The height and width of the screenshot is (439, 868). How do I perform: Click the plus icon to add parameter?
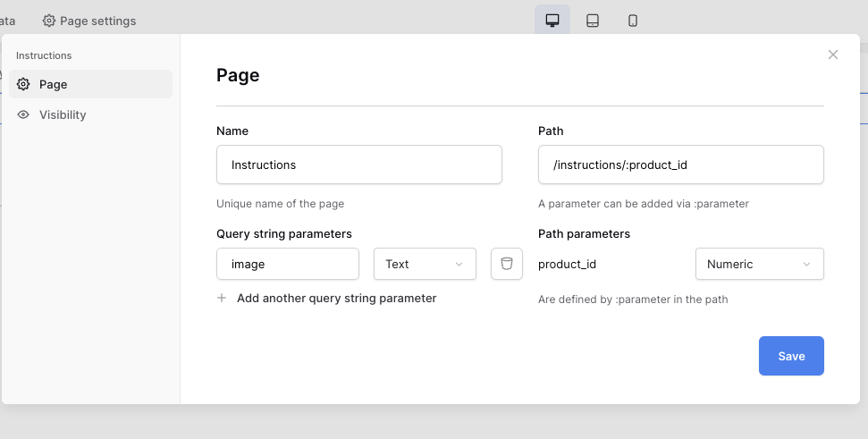point(222,298)
